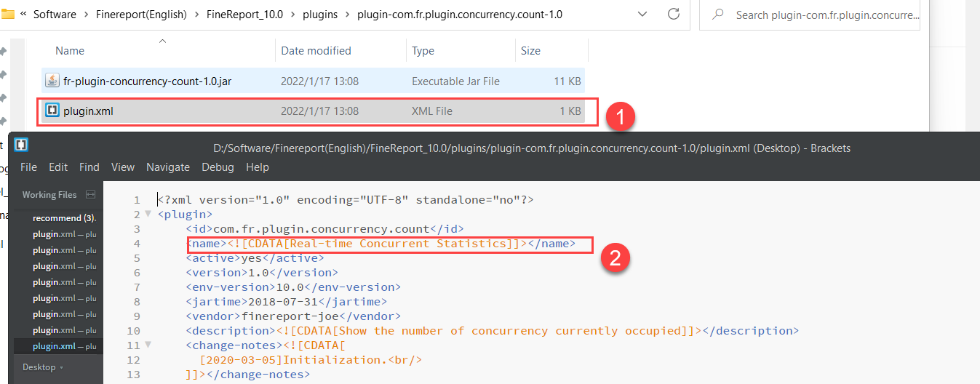Click the jartime 2018-07-31 line
The height and width of the screenshot is (384, 980).
[286, 302]
